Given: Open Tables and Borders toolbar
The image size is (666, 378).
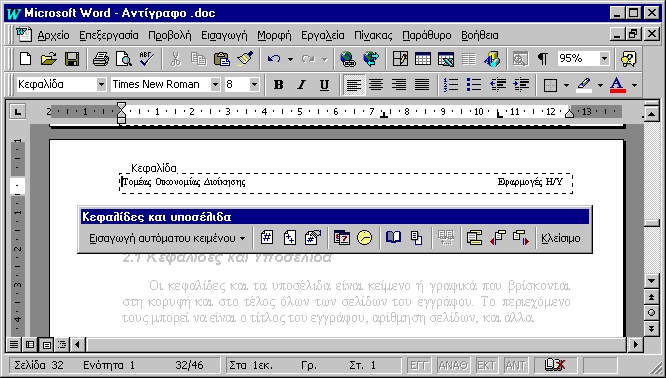Looking at the screenshot, I should (x=400, y=59).
